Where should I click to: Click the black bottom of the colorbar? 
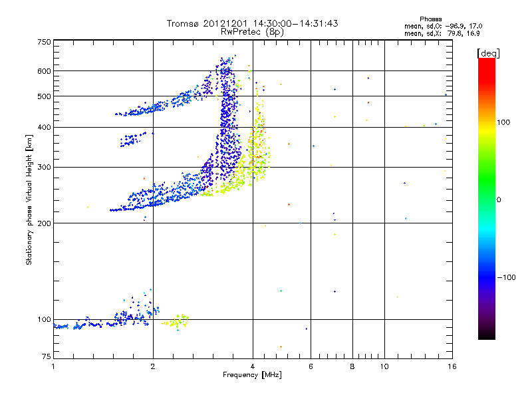tap(487, 334)
